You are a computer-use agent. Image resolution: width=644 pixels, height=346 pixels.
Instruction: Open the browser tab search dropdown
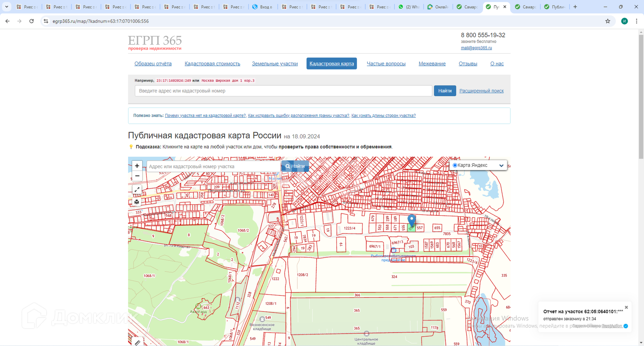point(6,7)
